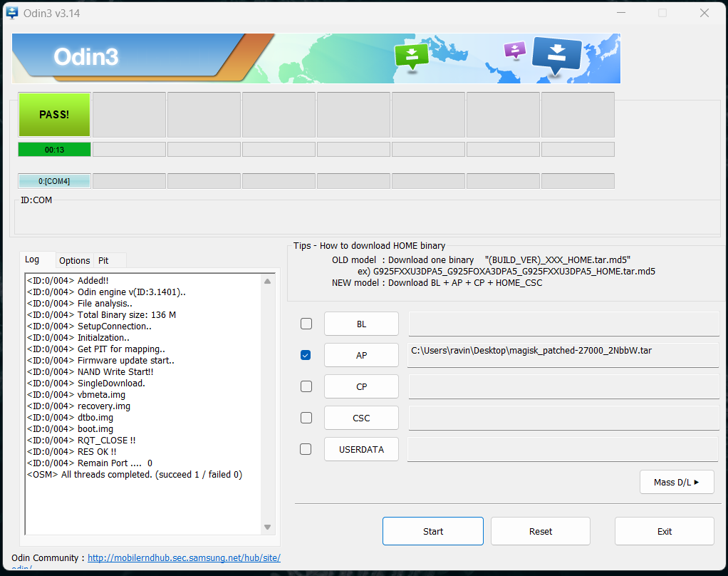Click the USERDATA file button

click(361, 449)
